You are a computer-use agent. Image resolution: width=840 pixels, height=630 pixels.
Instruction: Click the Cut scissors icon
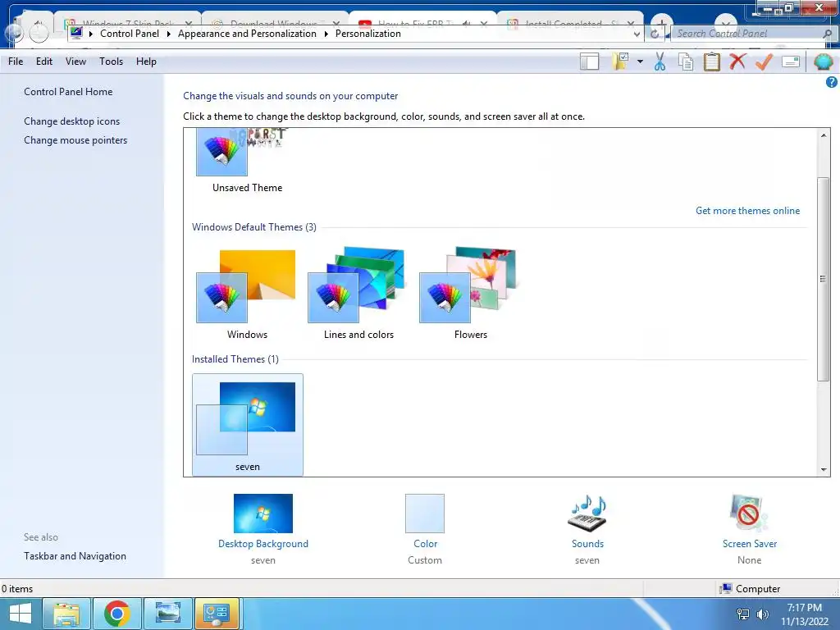pyautogui.click(x=660, y=62)
